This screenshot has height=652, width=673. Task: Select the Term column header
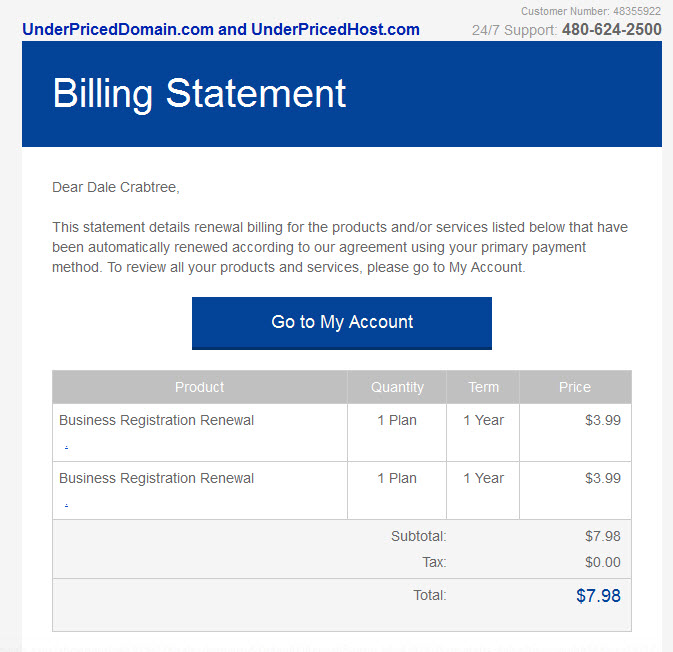[483, 387]
